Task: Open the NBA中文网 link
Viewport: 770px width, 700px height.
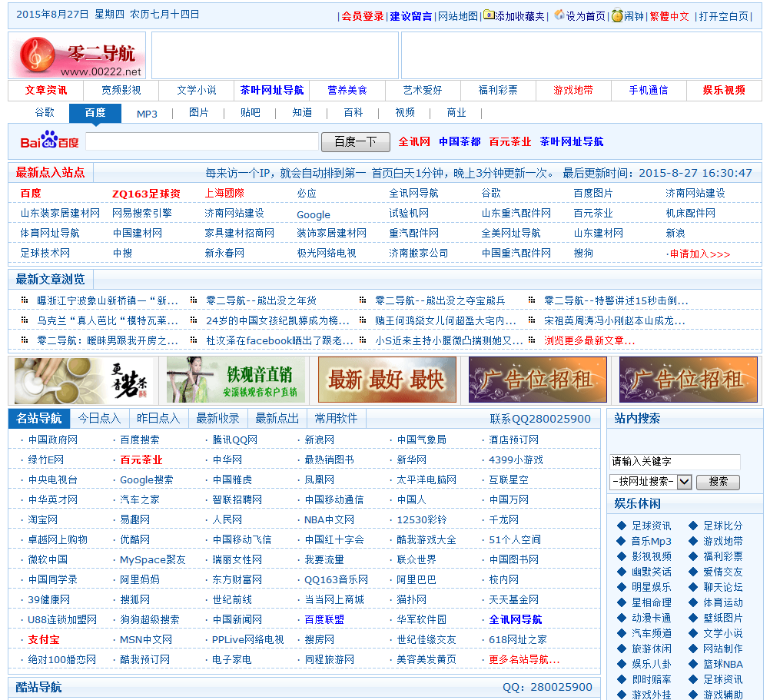Action: click(329, 520)
